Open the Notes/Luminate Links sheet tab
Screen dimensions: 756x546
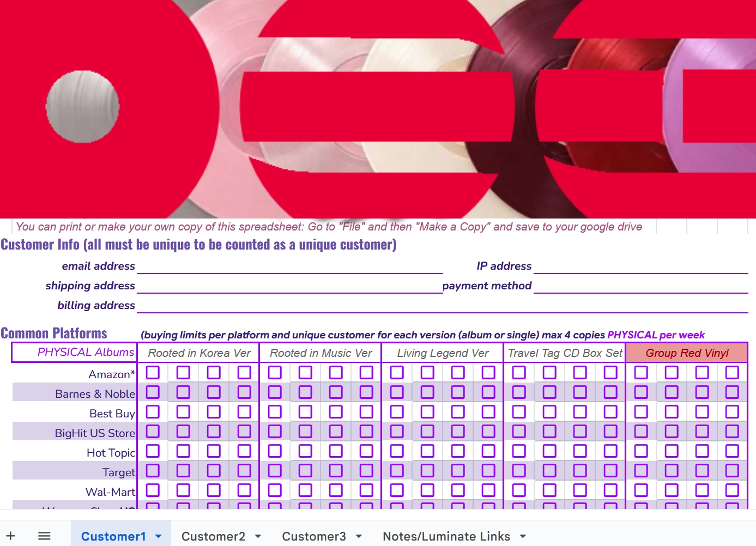click(446, 536)
